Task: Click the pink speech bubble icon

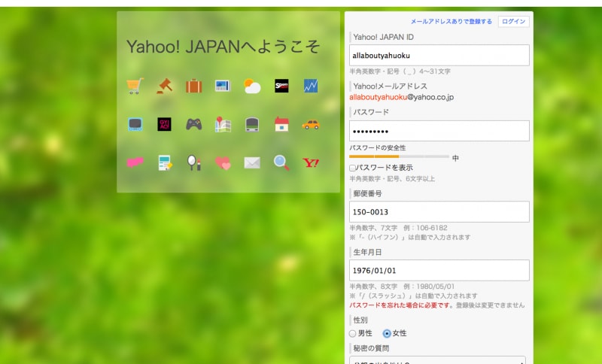Action: [x=135, y=162]
